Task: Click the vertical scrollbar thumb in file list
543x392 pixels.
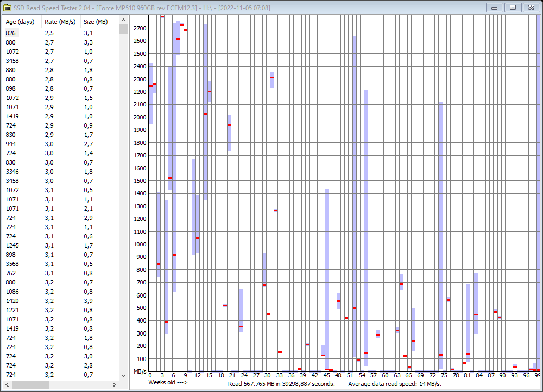Action: click(123, 29)
